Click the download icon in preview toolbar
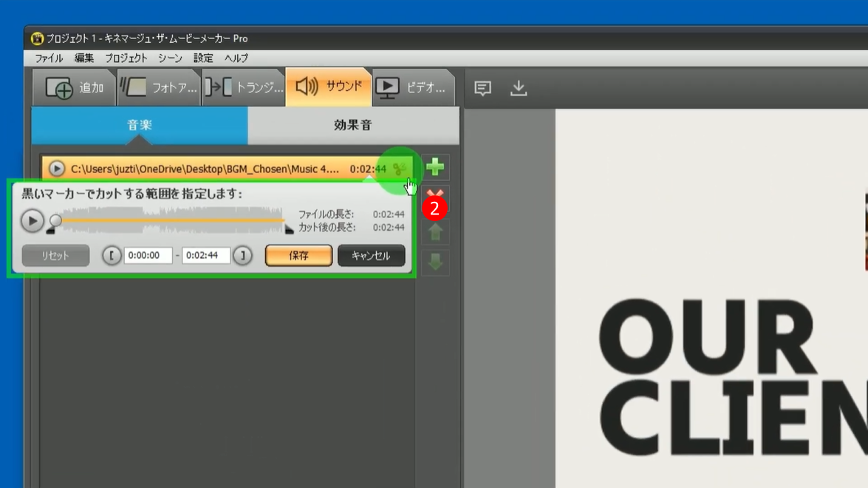Screen dimensions: 868x488 tap(519, 88)
